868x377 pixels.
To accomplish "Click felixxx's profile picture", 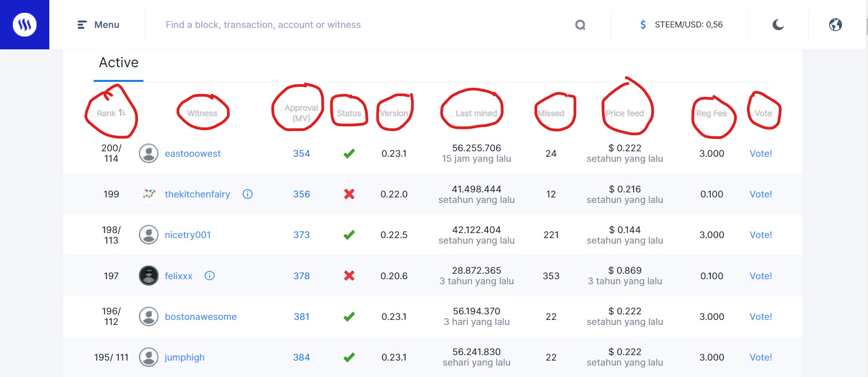I will tap(148, 276).
